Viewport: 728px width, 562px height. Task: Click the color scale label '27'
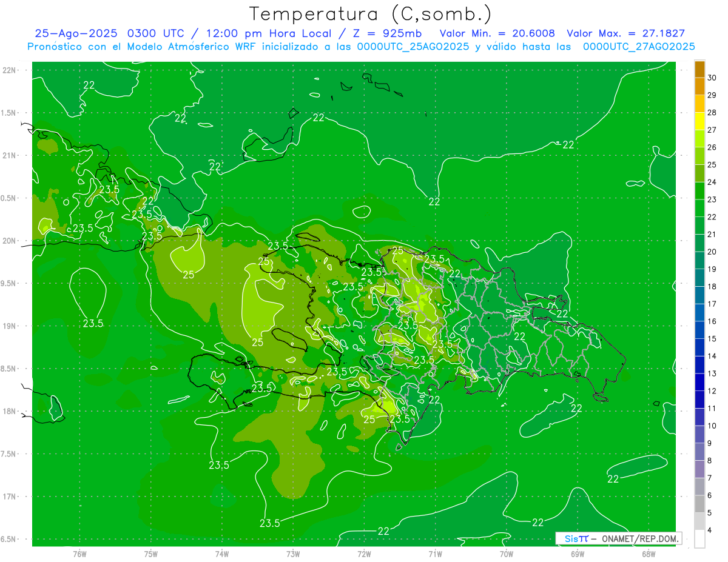pyautogui.click(x=712, y=130)
